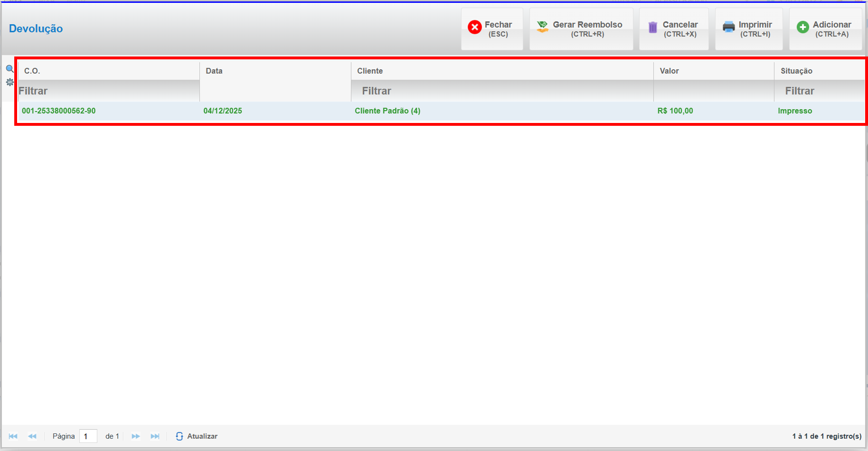Open the gear settings icon
Viewport: 868px width, 451px height.
click(x=9, y=82)
